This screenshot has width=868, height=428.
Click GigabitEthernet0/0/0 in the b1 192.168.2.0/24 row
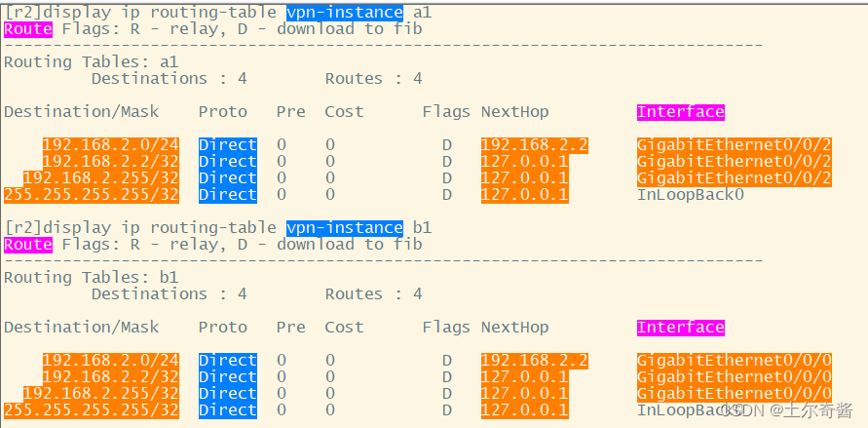pyautogui.click(x=734, y=361)
